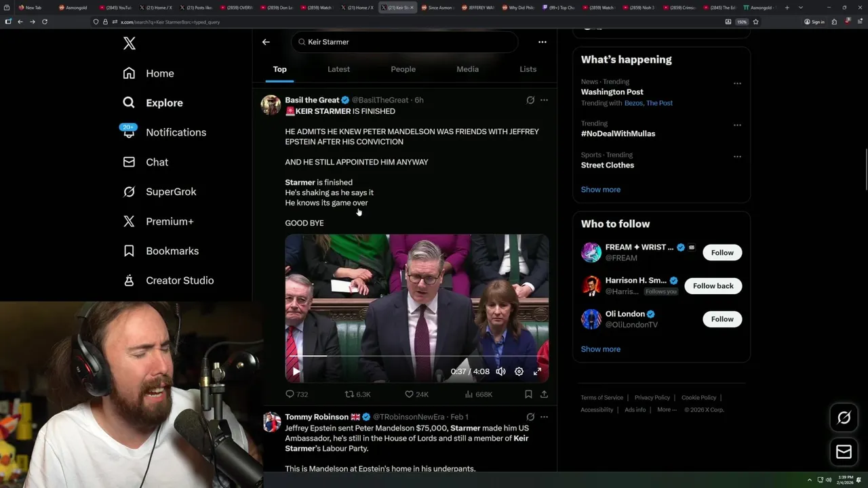The image size is (868, 488).
Task: Open Terms of Service link
Action: (601, 398)
